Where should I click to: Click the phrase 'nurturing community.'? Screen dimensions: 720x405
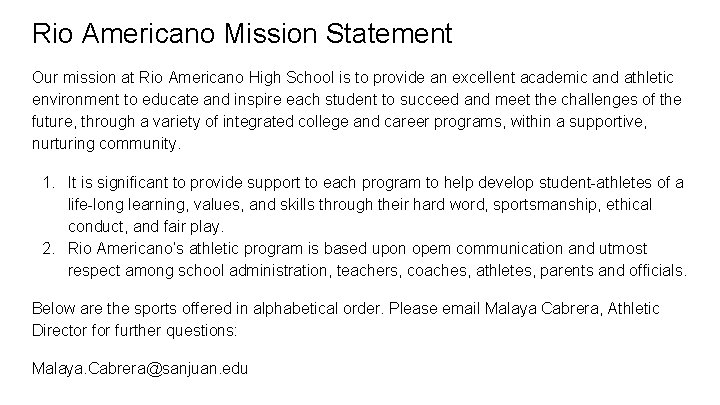(x=107, y=143)
